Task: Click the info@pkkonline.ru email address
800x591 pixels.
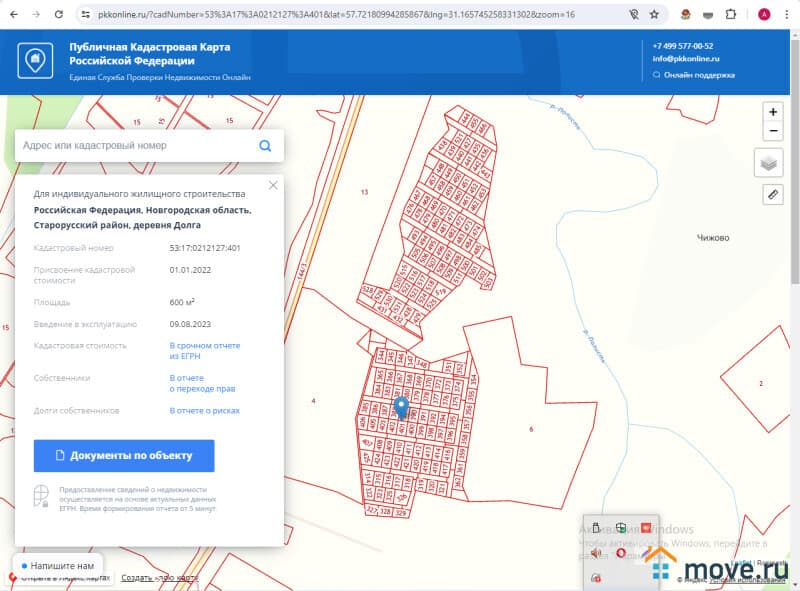Action: click(x=686, y=59)
